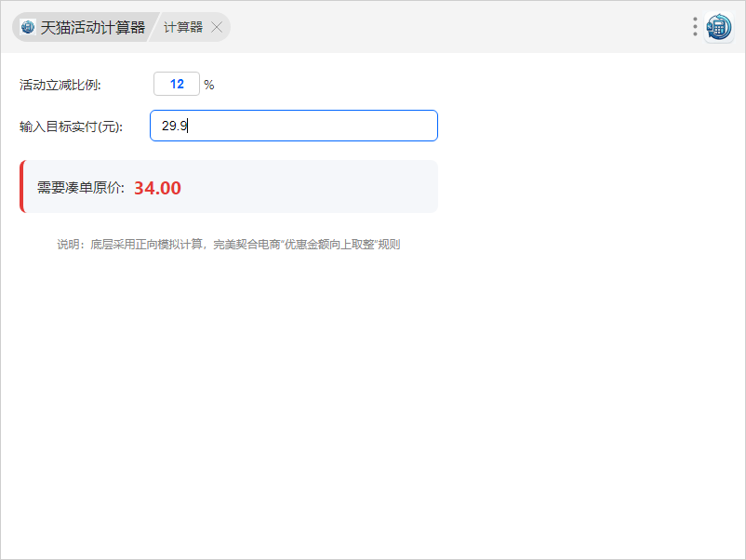
Task: Click the 需要凑单原价 label
Action: tap(81, 188)
